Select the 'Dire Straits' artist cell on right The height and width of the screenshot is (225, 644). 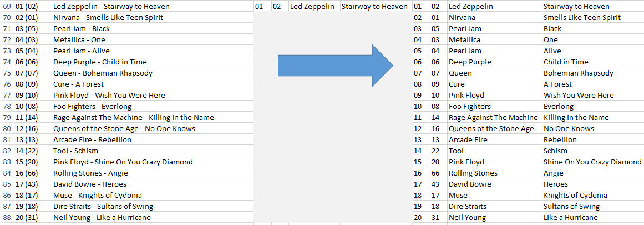[x=494, y=207]
